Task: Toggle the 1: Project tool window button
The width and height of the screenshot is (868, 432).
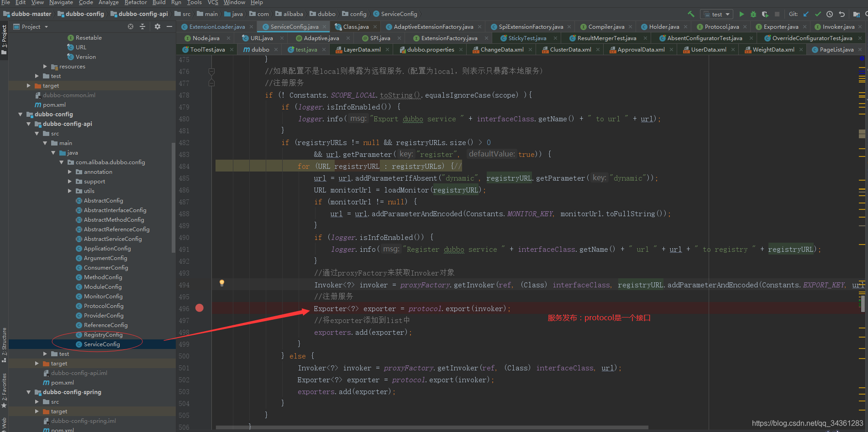Action: pyautogui.click(x=4, y=39)
